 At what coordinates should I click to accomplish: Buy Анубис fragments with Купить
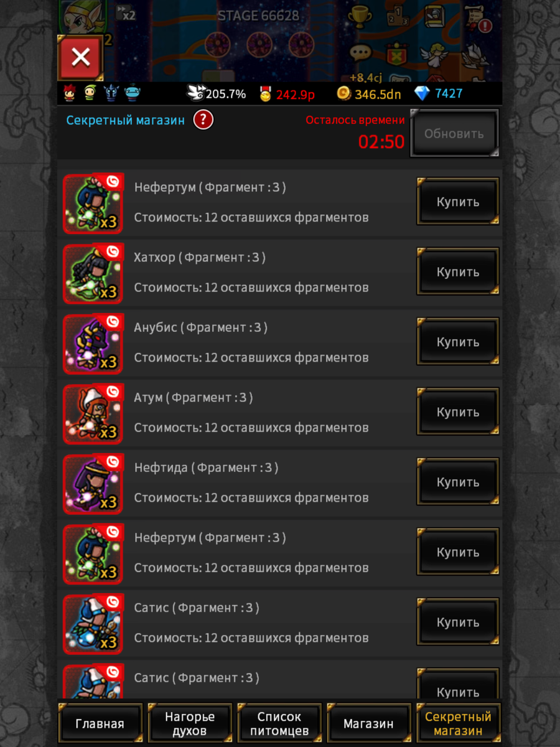(458, 342)
